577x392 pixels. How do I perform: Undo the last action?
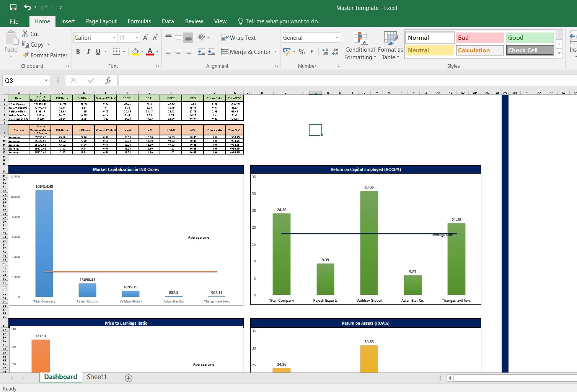(28, 7)
